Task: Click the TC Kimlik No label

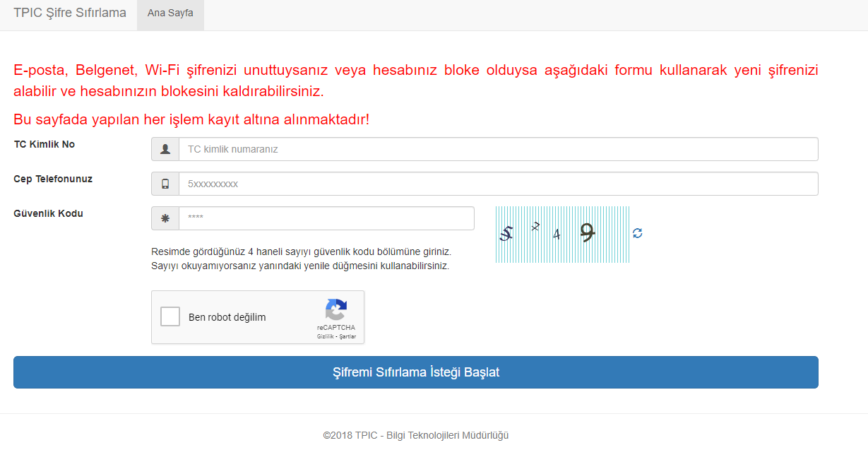Action: tap(44, 144)
